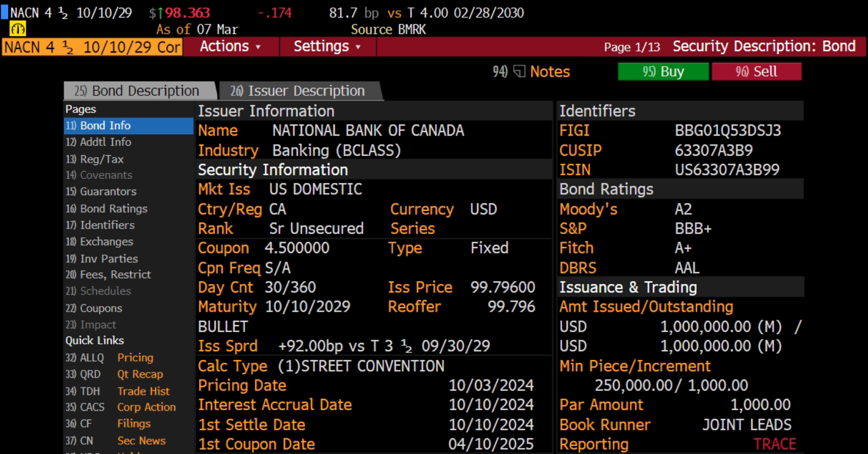Switch to Issuer Description tab
This screenshot has width=868, height=454.
tap(300, 91)
